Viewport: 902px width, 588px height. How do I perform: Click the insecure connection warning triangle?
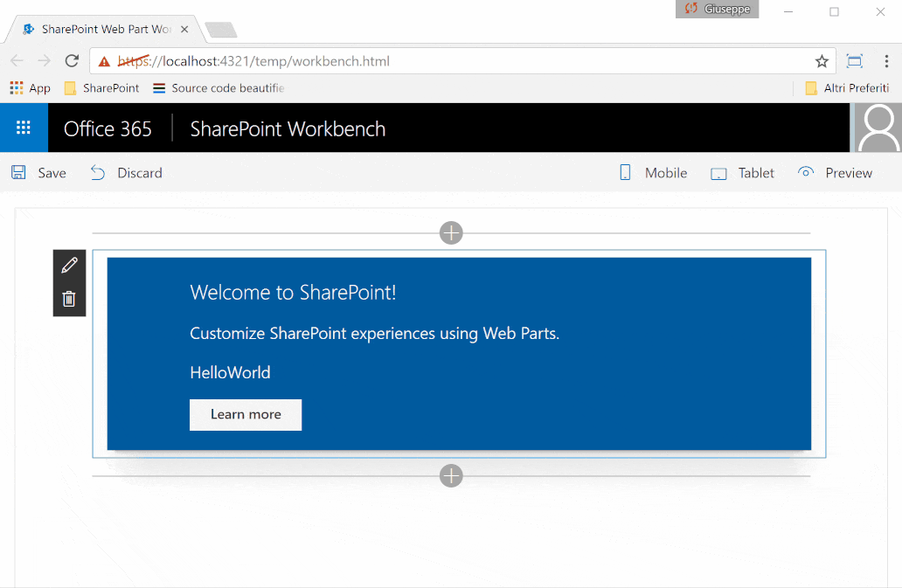coord(104,61)
